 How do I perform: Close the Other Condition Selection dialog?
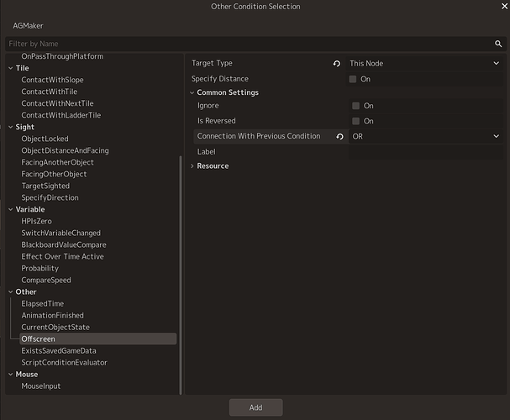point(504,6)
